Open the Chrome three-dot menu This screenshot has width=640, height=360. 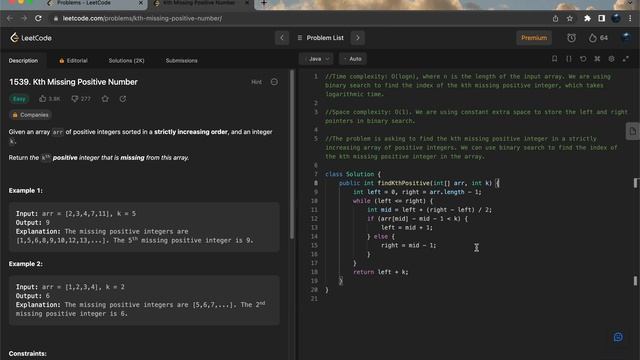tap(630, 18)
